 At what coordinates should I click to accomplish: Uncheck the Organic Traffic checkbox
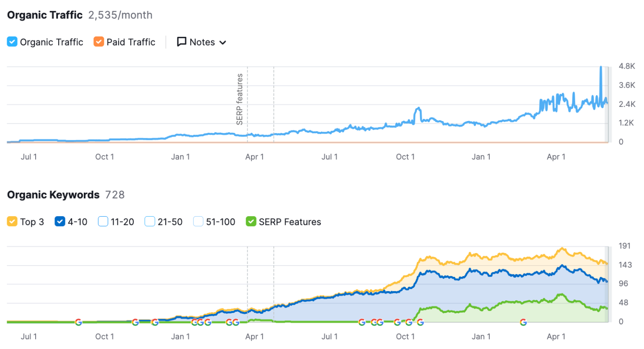(12, 42)
